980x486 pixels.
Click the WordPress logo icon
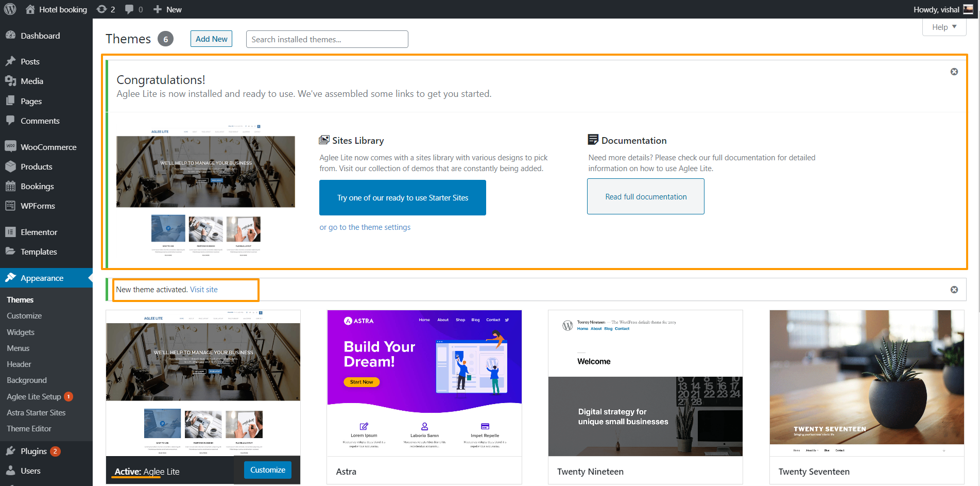(10, 9)
